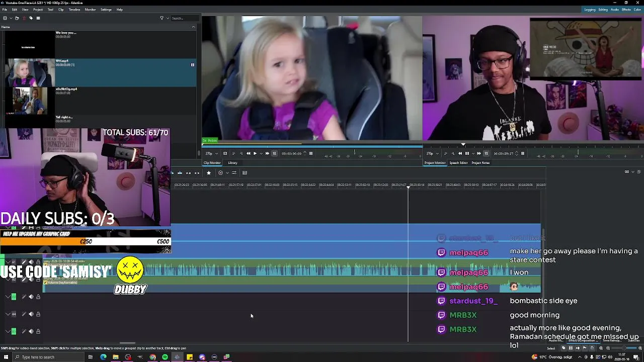Click the project monitor timecode field
The height and width of the screenshot is (362, 644).
(x=504, y=153)
